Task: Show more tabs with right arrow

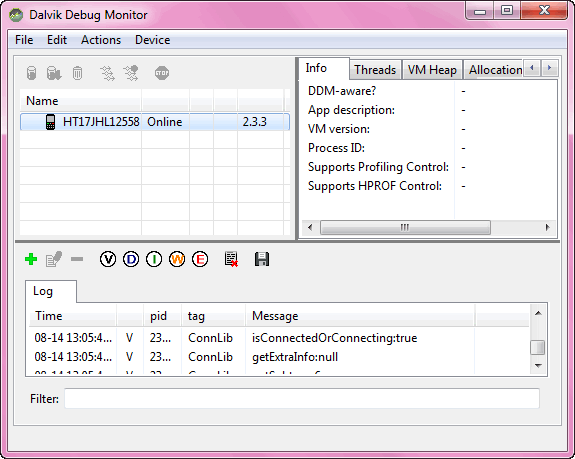Action: (x=549, y=67)
